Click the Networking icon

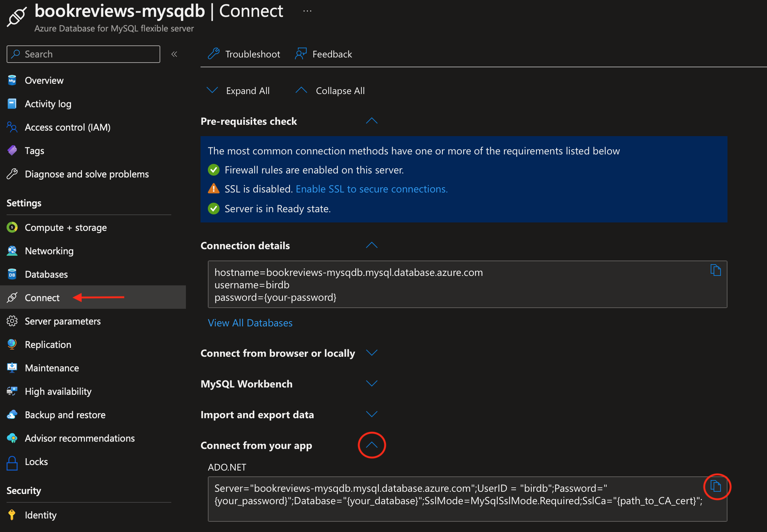pos(12,251)
